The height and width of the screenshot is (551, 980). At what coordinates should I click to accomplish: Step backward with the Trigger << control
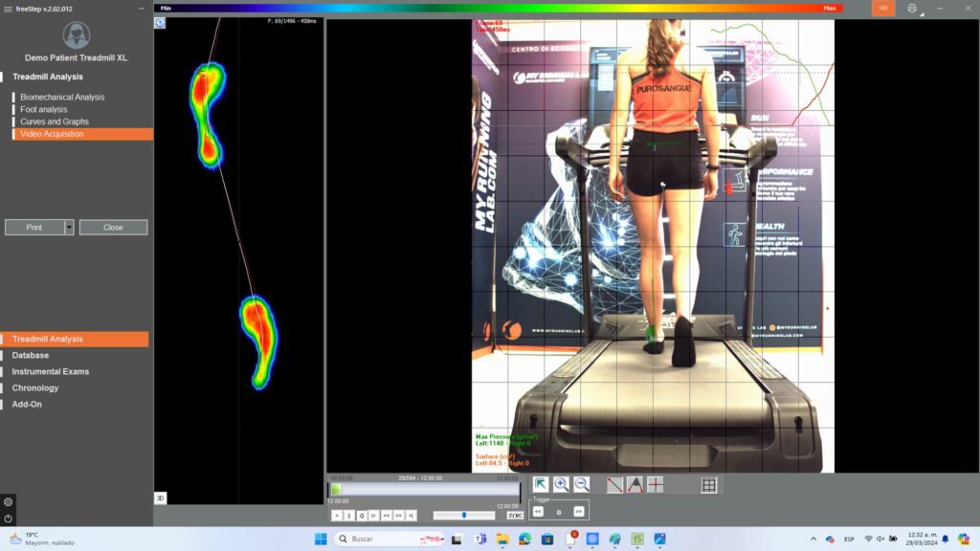click(539, 512)
